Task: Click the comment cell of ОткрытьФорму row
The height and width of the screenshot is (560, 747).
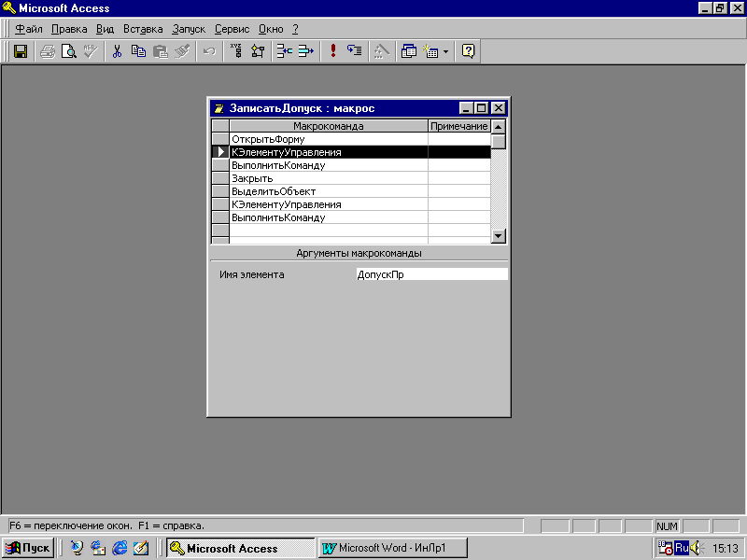Action: pos(459,139)
